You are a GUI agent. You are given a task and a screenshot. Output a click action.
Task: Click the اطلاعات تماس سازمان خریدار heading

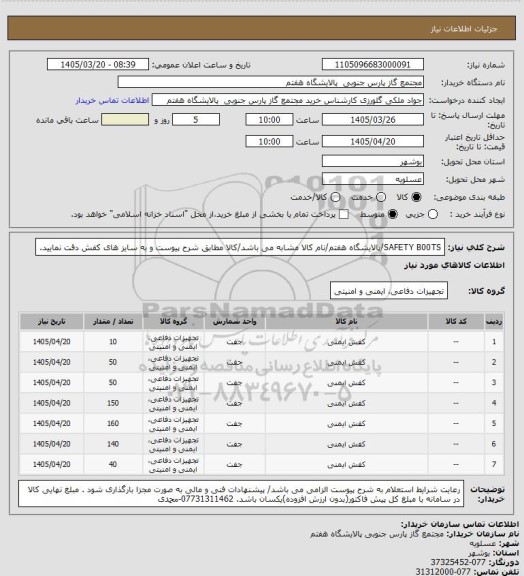pos(459,524)
